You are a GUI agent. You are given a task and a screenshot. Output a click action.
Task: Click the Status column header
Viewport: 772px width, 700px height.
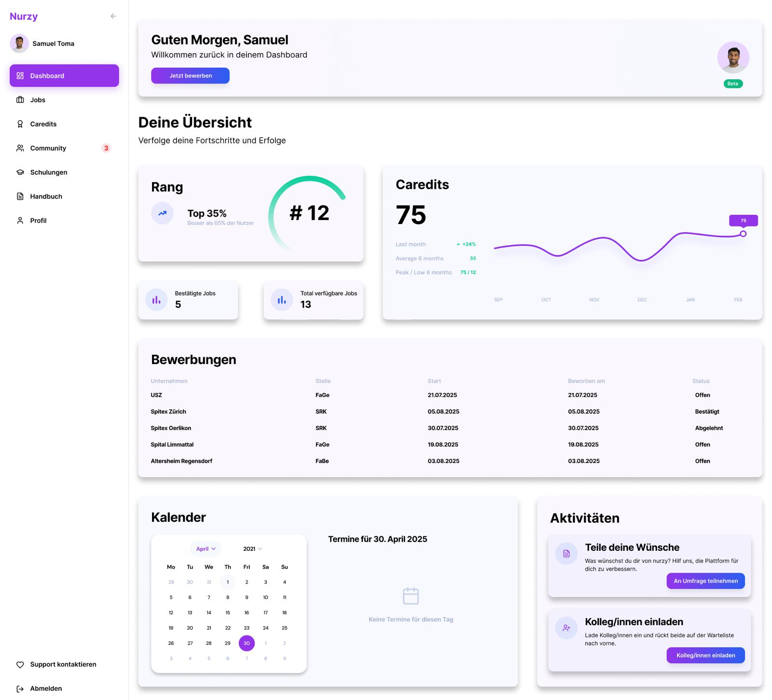(701, 381)
